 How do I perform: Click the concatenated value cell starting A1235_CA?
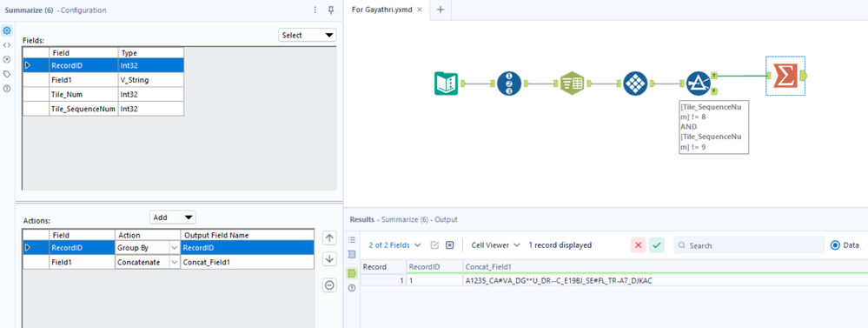[666, 280]
